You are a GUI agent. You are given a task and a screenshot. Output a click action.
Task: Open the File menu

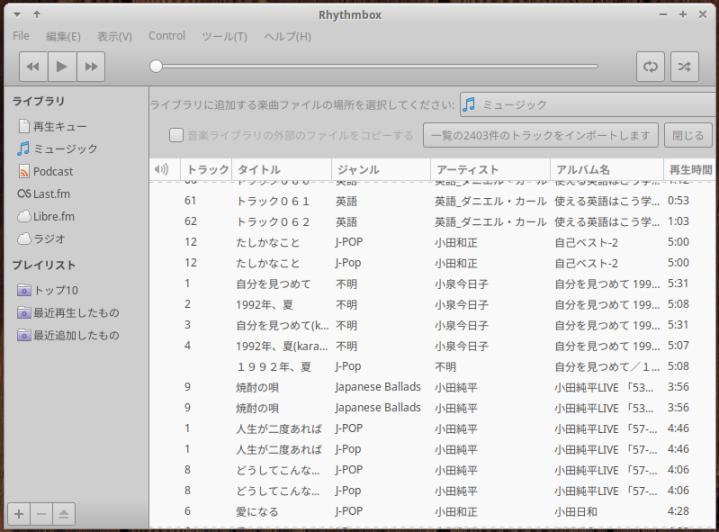point(21,36)
